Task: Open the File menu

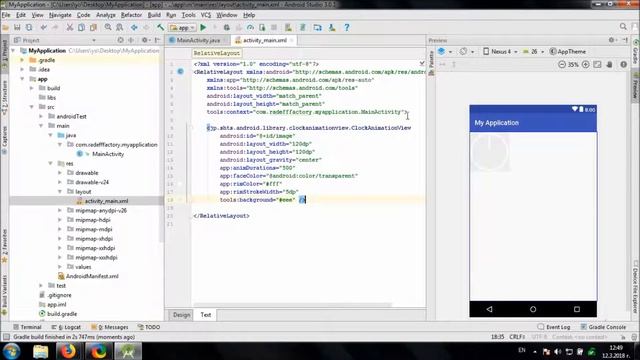Action: (x=6, y=15)
